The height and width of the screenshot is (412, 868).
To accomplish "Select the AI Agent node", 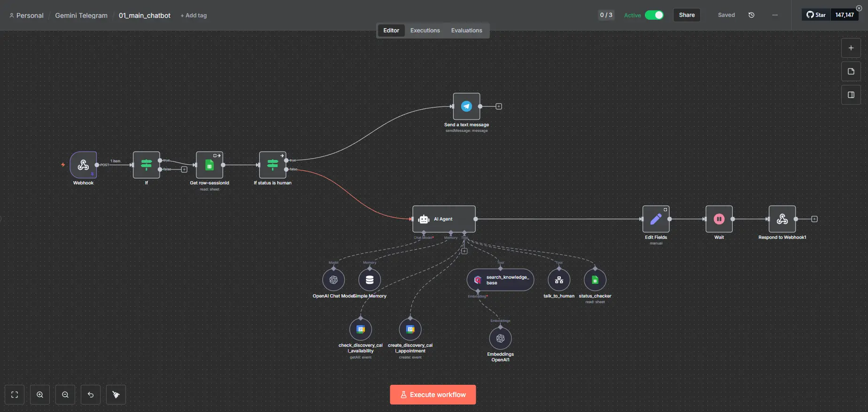I will coord(443,219).
